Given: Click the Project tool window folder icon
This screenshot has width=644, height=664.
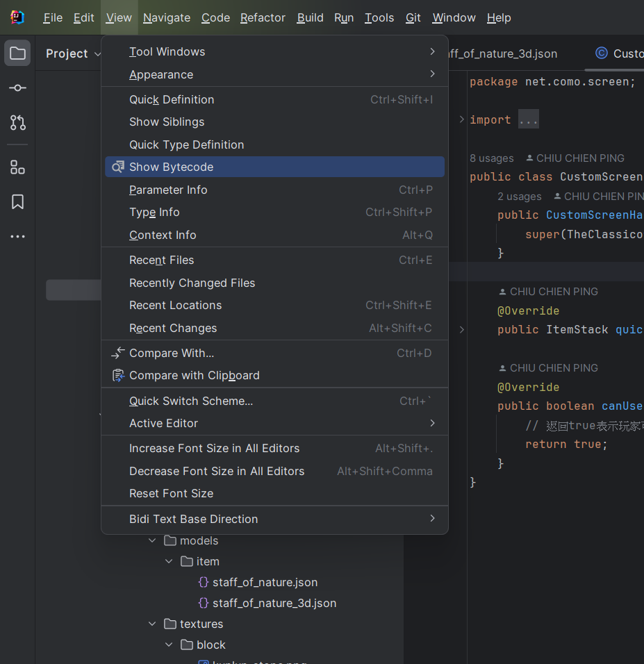Looking at the screenshot, I should tap(17, 53).
